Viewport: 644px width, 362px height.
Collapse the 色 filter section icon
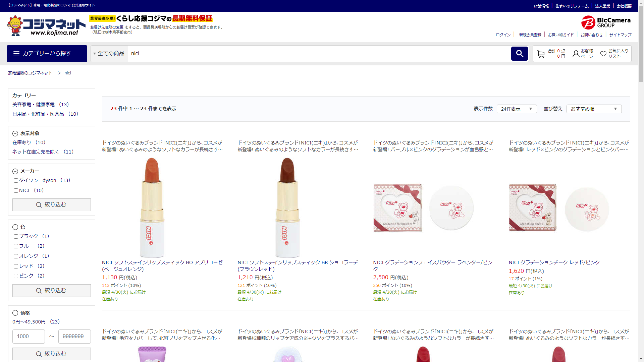coord(15,227)
